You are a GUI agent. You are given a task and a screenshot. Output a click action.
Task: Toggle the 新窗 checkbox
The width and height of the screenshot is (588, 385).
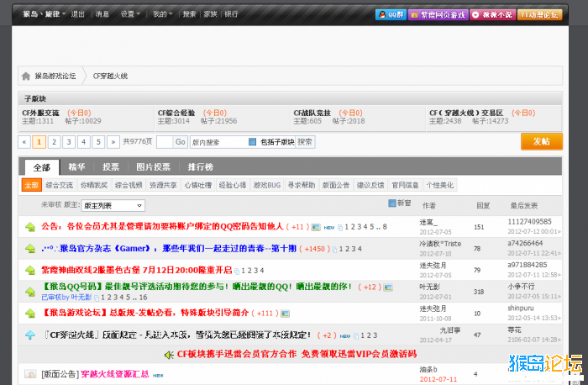(392, 203)
